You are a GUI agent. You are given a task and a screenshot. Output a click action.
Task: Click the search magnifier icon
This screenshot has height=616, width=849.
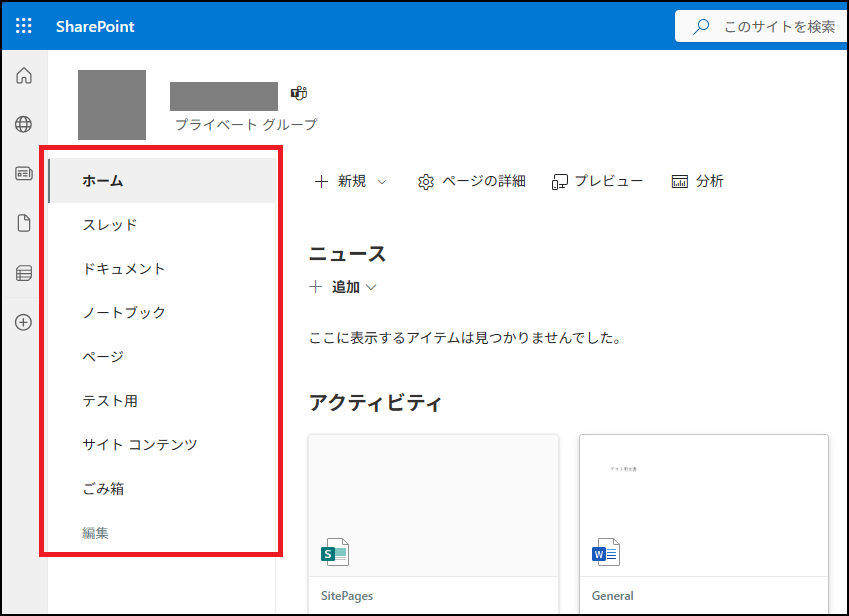[701, 26]
